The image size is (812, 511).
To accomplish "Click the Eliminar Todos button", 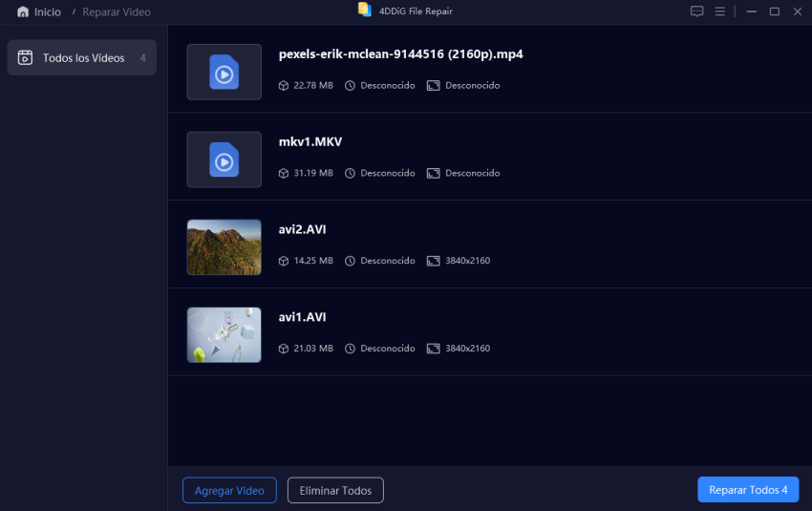I will coord(335,490).
